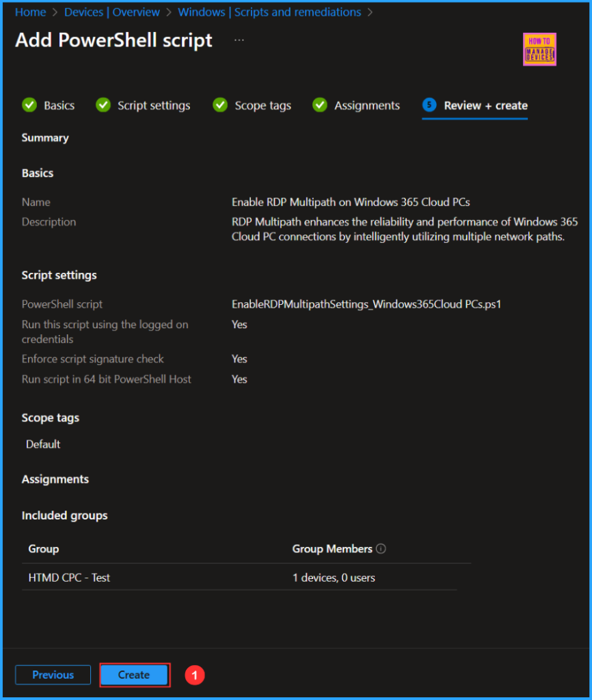Click the red number 1 badge
Screen dimensions: 592x700
coord(195,675)
